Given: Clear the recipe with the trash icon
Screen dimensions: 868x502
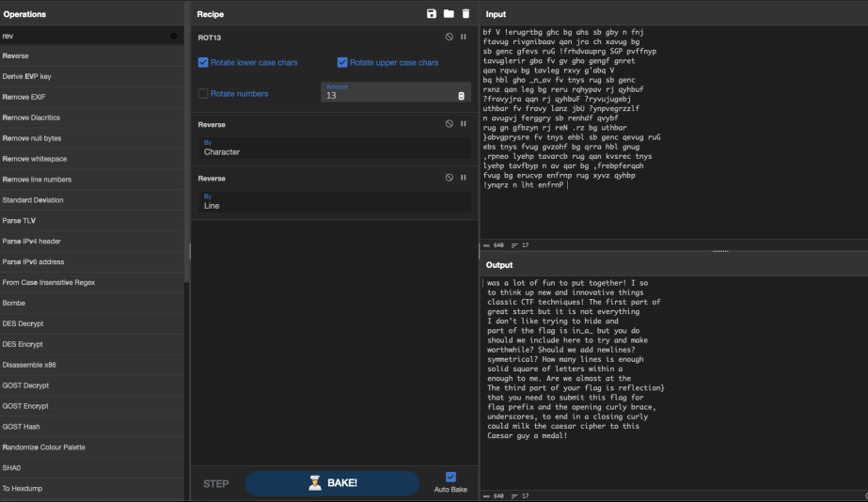Looking at the screenshot, I should tap(465, 14).
